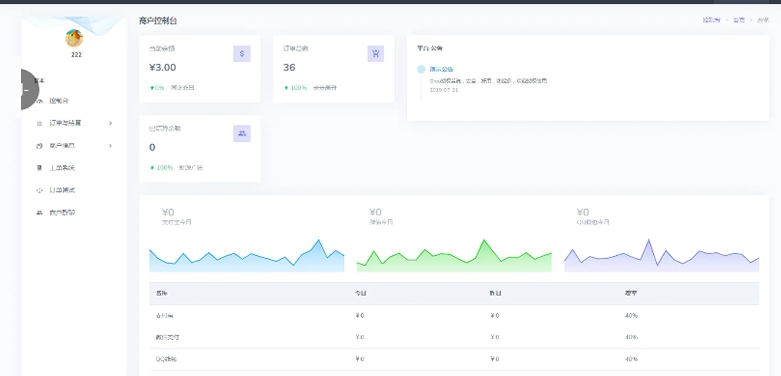Click the 40% rate in the 支付宝 row

[x=631, y=316]
